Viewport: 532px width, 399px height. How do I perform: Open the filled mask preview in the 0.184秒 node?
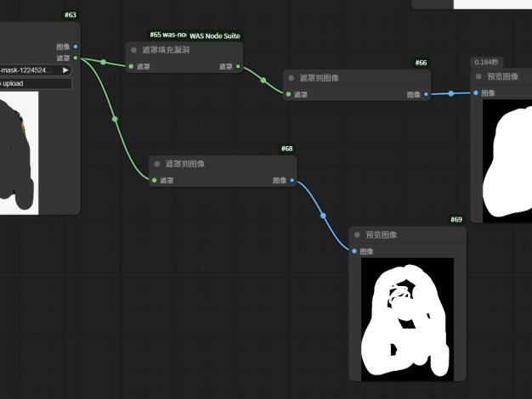507,161
